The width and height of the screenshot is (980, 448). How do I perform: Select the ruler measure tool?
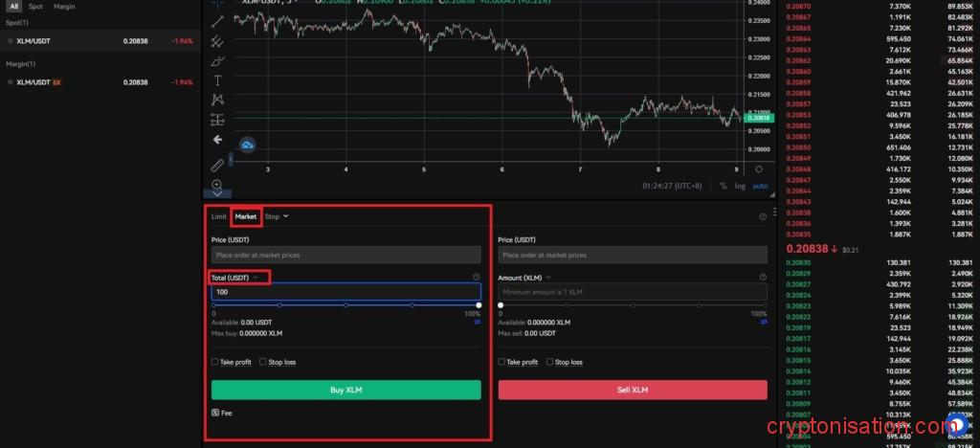click(217, 166)
